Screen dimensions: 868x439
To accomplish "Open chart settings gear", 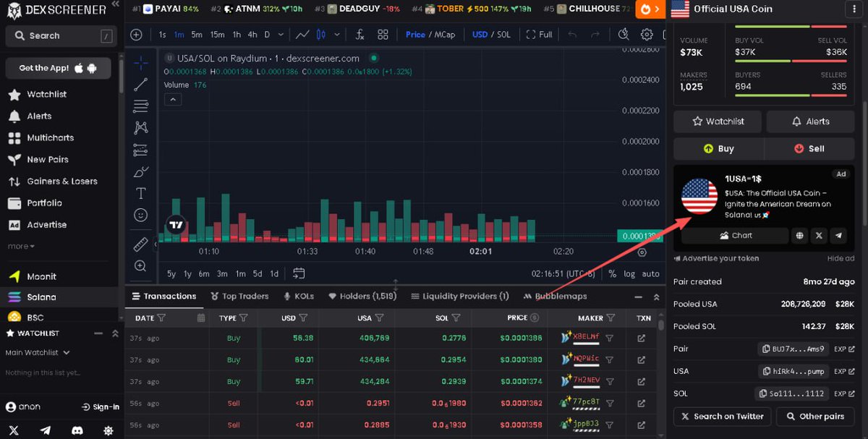I will (647, 35).
